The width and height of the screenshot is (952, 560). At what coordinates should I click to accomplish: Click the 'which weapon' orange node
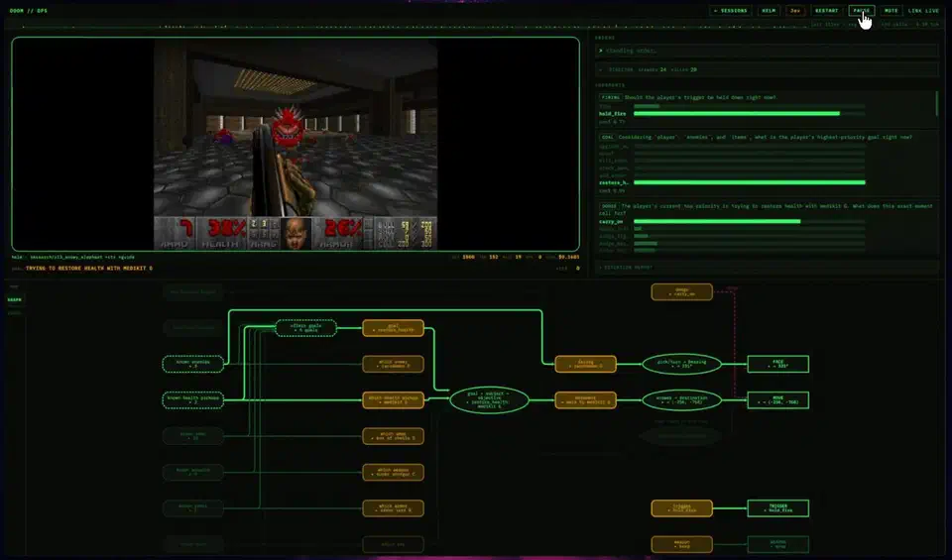click(393, 472)
